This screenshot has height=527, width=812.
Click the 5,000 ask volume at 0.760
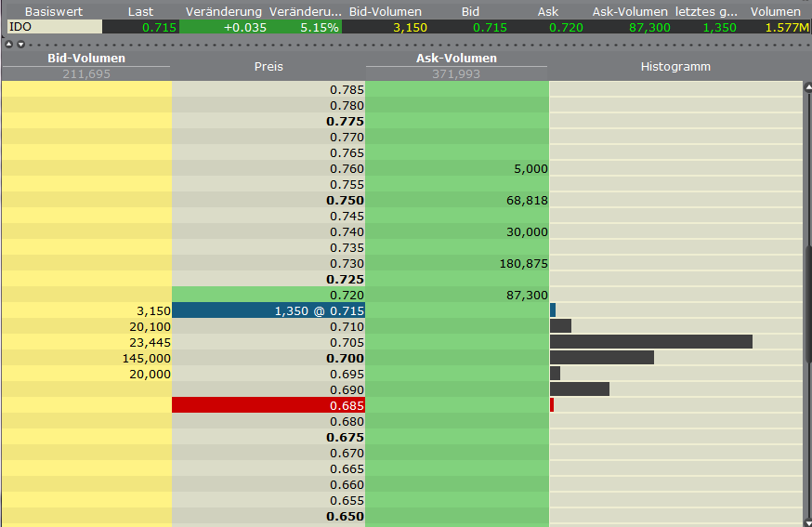(x=530, y=169)
